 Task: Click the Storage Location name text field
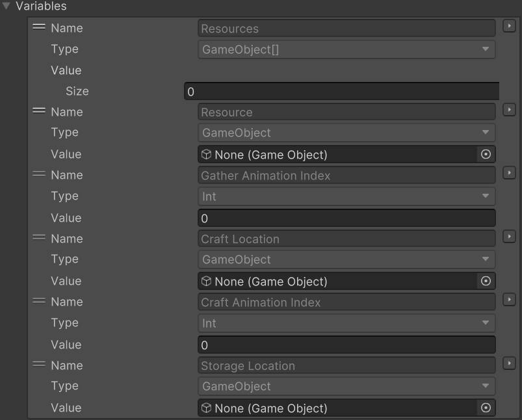[346, 366]
